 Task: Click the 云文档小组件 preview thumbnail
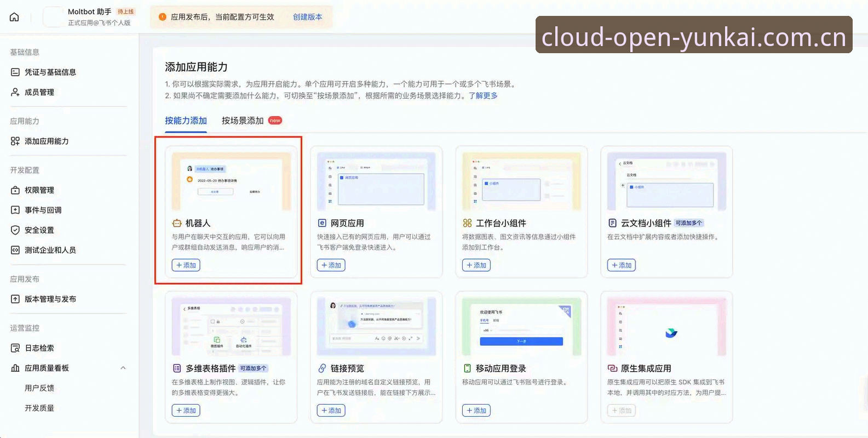point(666,181)
